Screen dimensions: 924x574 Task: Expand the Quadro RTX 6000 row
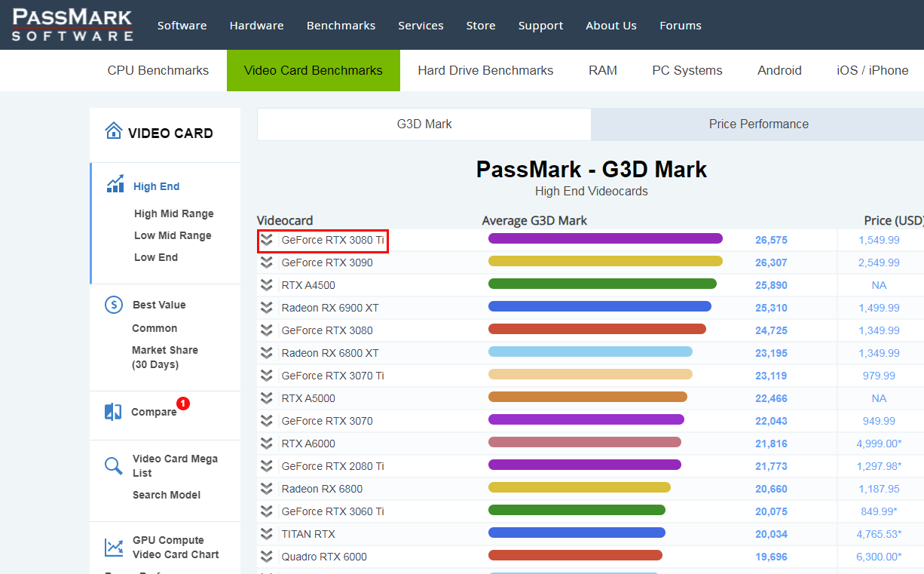266,557
